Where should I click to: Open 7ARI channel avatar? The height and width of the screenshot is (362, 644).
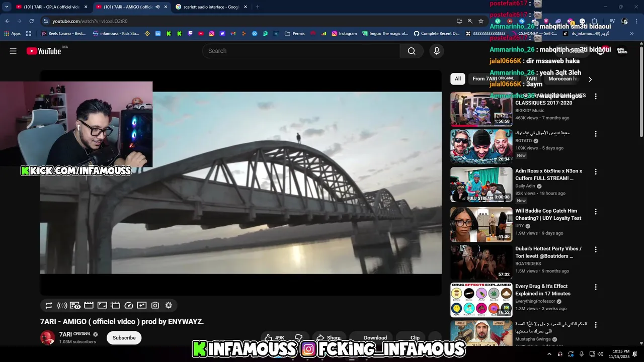click(x=48, y=338)
